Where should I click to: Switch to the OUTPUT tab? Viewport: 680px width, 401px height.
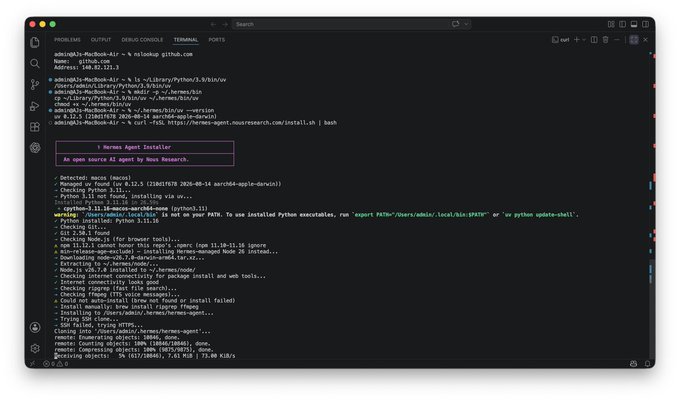click(x=101, y=40)
